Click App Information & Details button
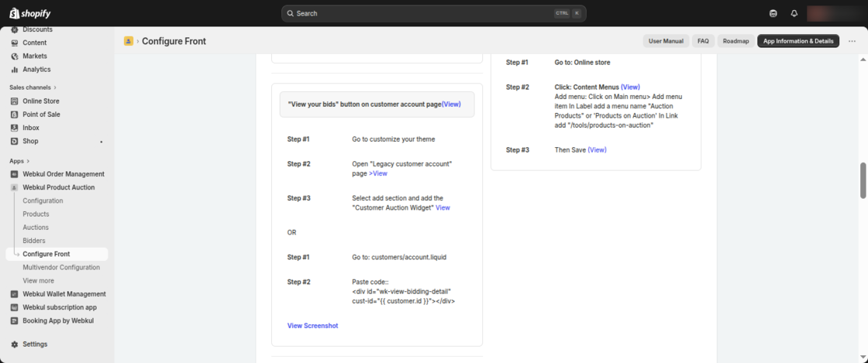Image resolution: width=868 pixels, height=363 pixels. coord(798,41)
